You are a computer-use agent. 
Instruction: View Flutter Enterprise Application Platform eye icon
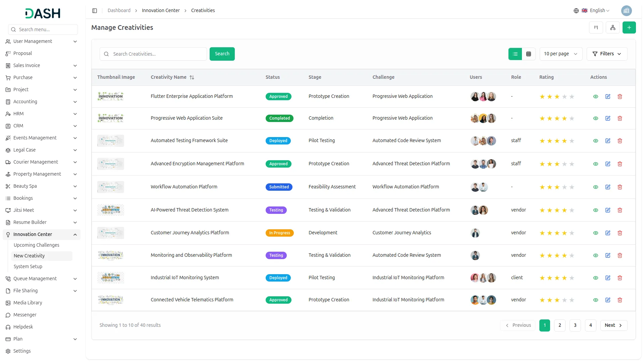point(596,97)
